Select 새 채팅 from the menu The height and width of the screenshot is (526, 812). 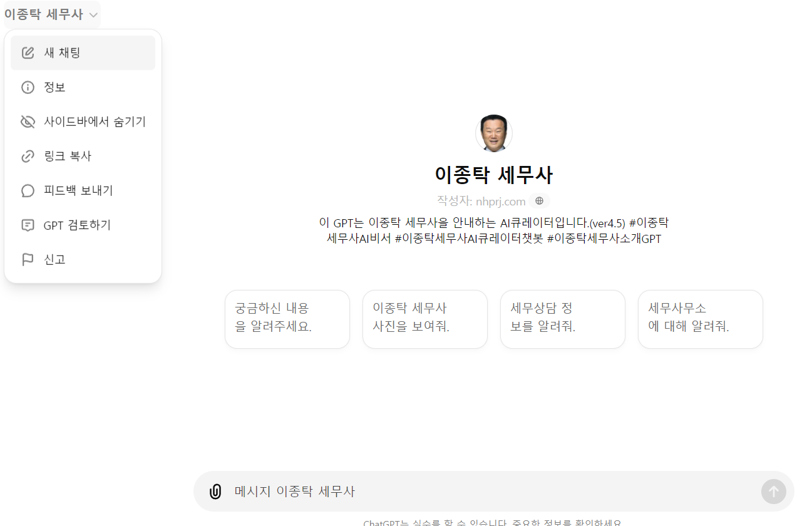83,53
